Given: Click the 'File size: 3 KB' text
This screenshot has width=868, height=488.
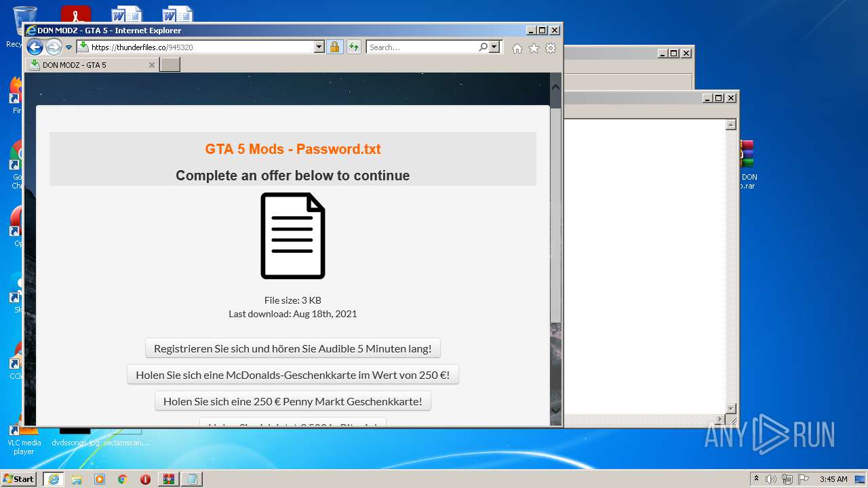Looking at the screenshot, I should coord(293,300).
